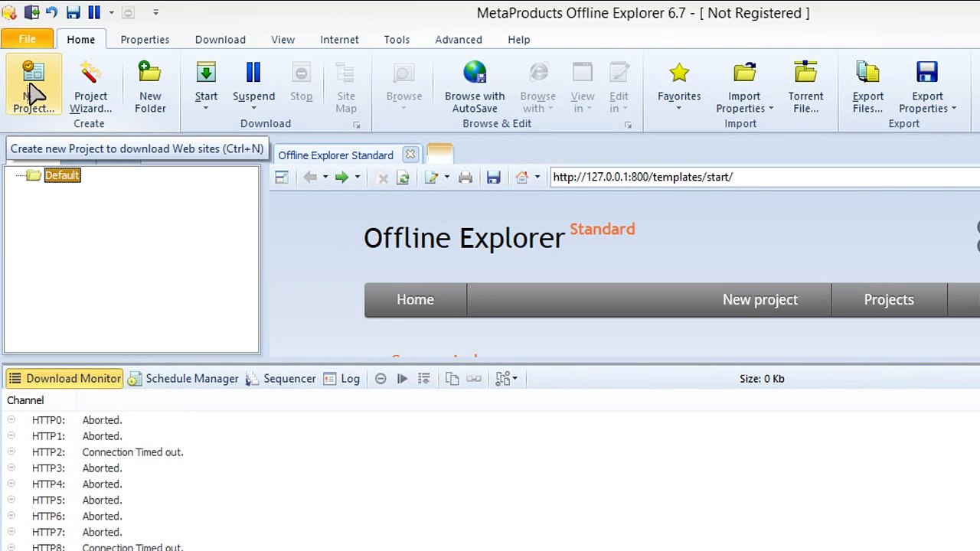Click the URL address field
Viewport: 980px width, 551px height.
pyautogui.click(x=764, y=177)
